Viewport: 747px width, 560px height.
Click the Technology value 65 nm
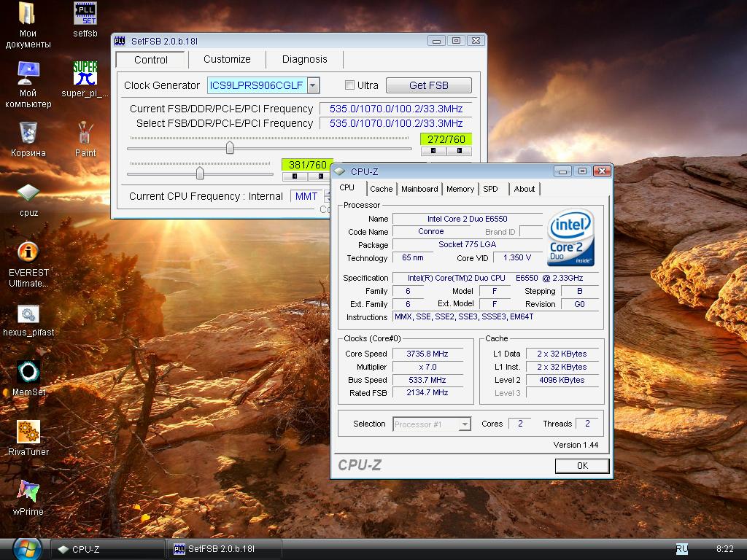[413, 257]
